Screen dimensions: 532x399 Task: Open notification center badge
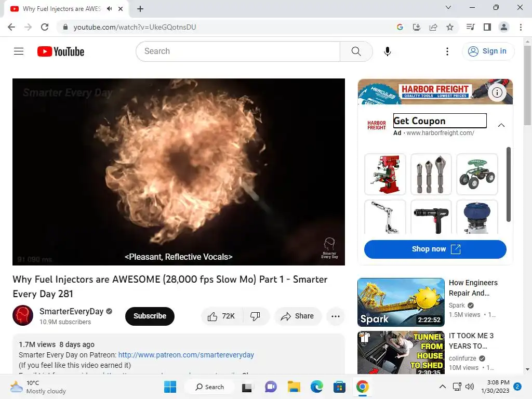pyautogui.click(x=517, y=387)
